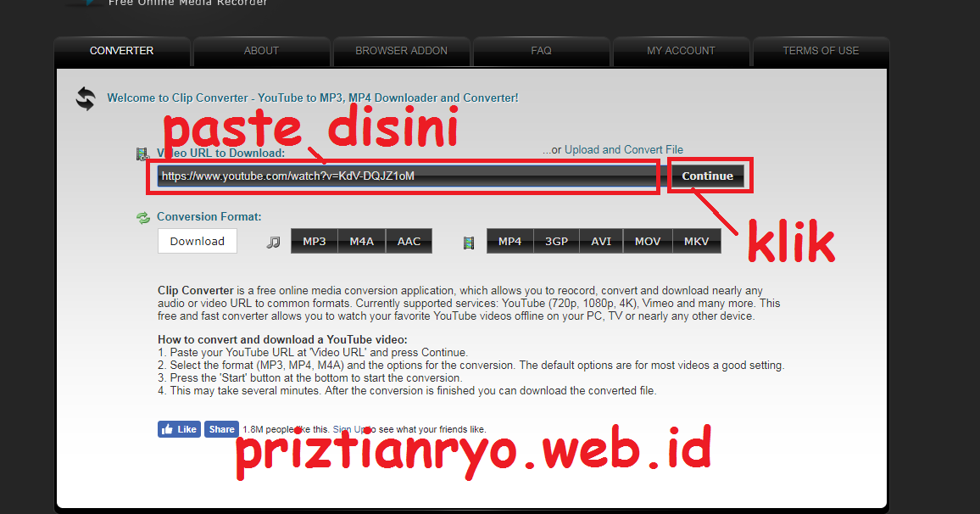Image resolution: width=980 pixels, height=514 pixels.
Task: Click the film icon beside Video URL label
Action: 142,154
